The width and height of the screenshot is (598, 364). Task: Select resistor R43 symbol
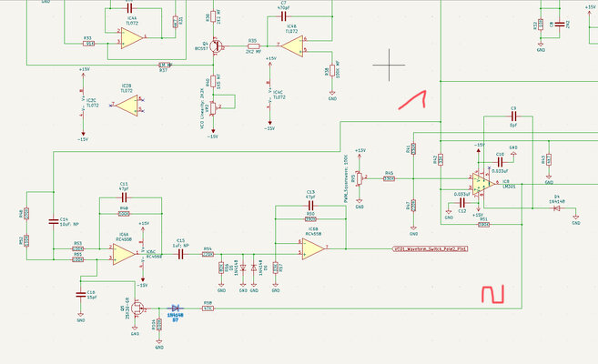pyautogui.click(x=549, y=159)
